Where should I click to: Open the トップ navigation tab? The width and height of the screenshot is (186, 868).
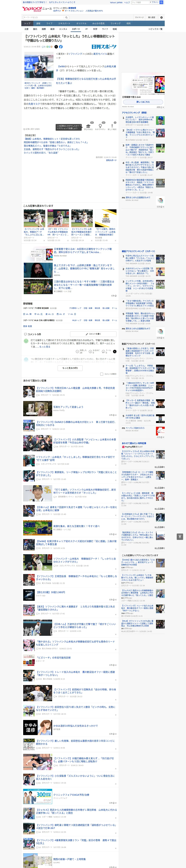pyautogui.click(x=27, y=24)
